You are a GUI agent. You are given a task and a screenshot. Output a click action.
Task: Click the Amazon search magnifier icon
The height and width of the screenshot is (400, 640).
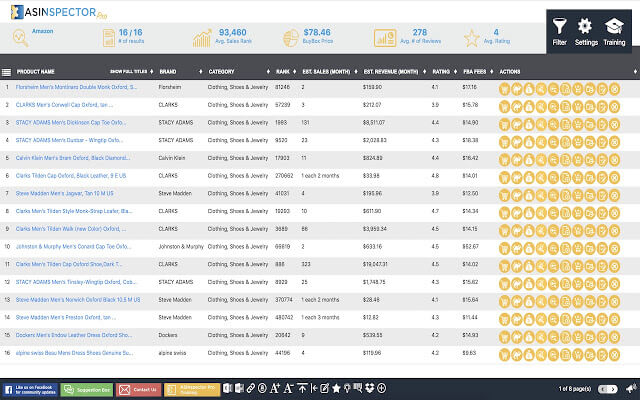(x=20, y=39)
